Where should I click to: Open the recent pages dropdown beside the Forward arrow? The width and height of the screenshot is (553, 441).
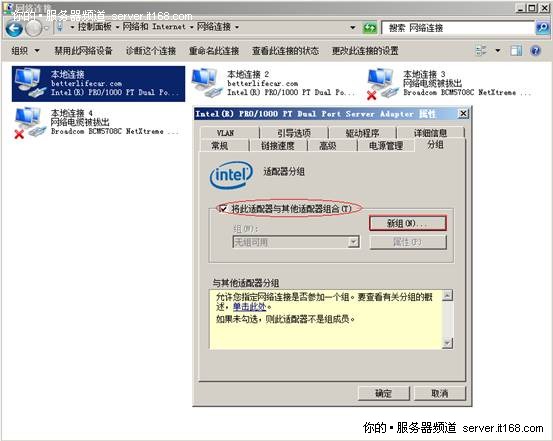point(47,28)
